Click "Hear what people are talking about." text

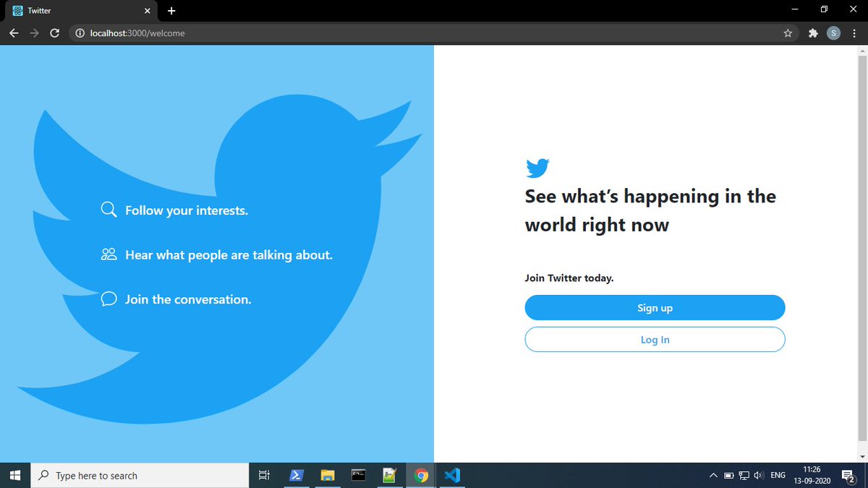point(229,254)
